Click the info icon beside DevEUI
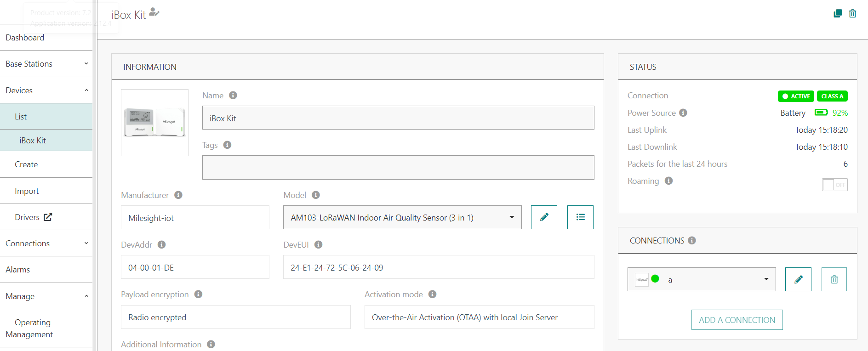 point(318,245)
